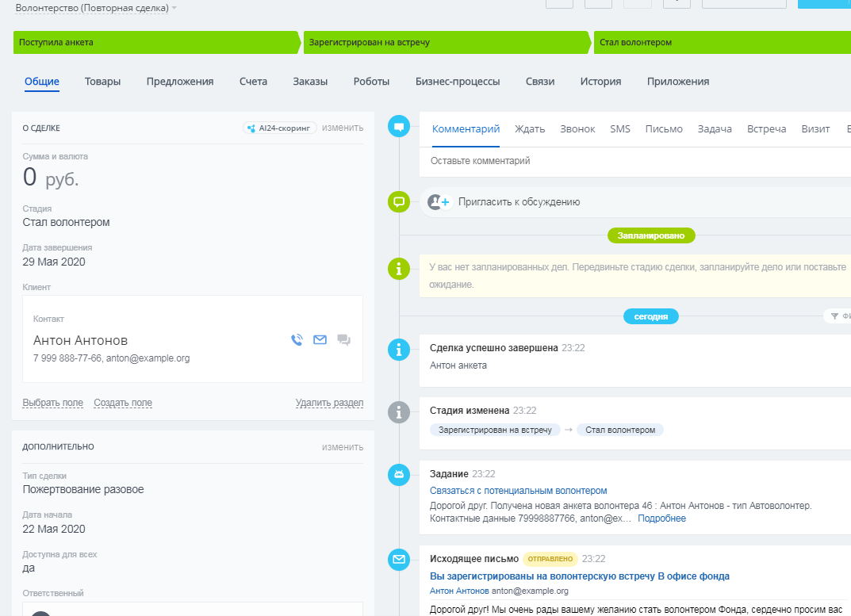Click изменить in О сделке section

point(343,128)
